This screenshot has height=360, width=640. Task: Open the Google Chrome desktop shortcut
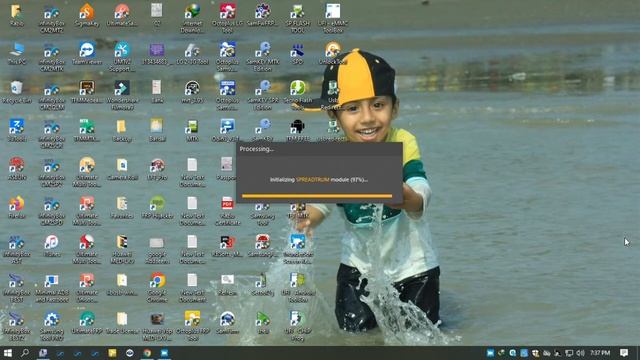pos(157,287)
